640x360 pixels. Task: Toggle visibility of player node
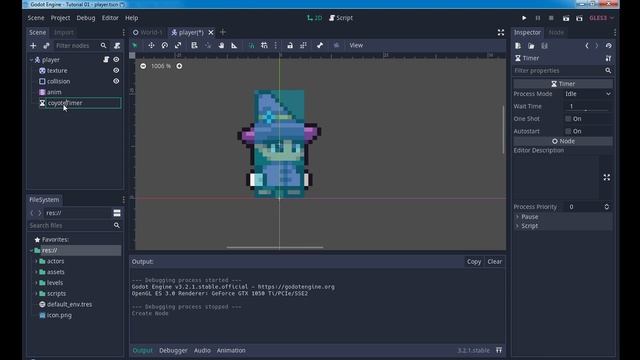(116, 60)
